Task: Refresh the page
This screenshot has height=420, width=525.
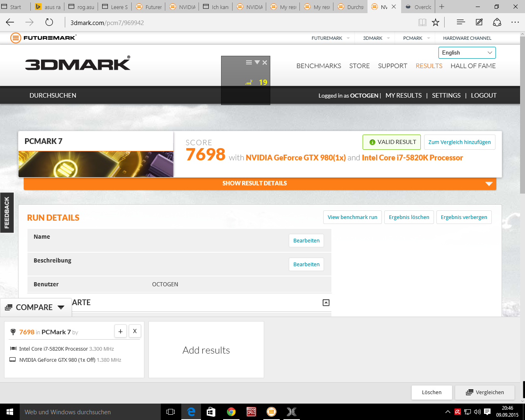Action: [x=49, y=23]
